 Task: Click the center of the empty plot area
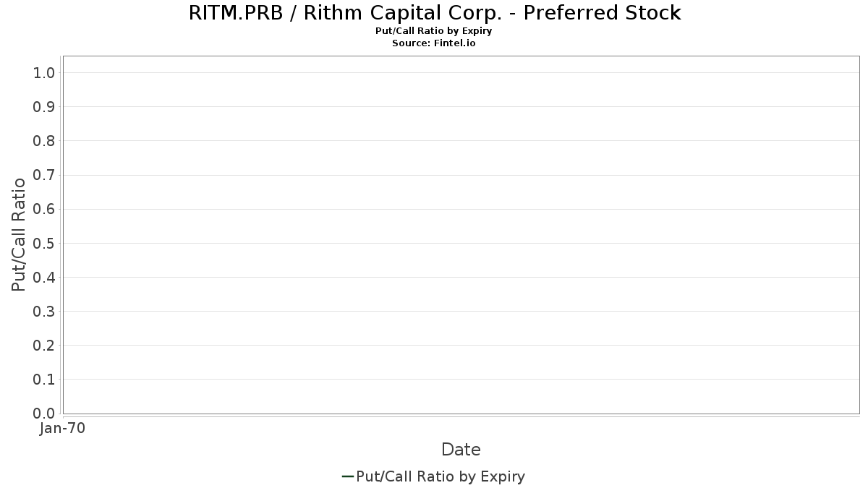(x=461, y=234)
